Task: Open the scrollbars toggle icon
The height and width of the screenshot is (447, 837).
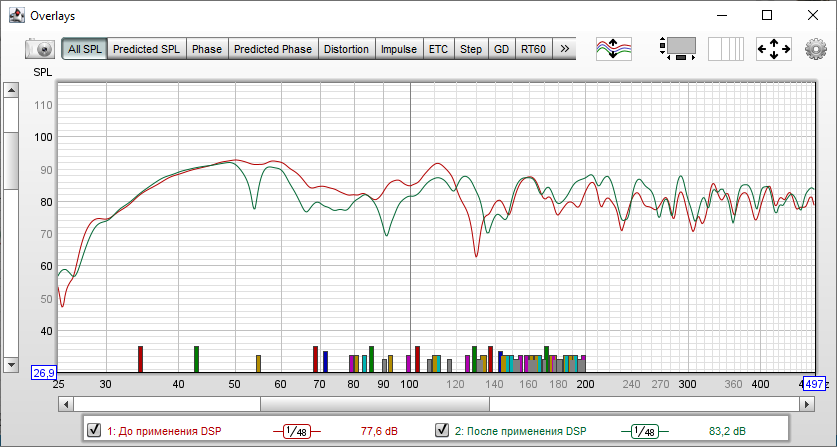Action: (x=678, y=48)
